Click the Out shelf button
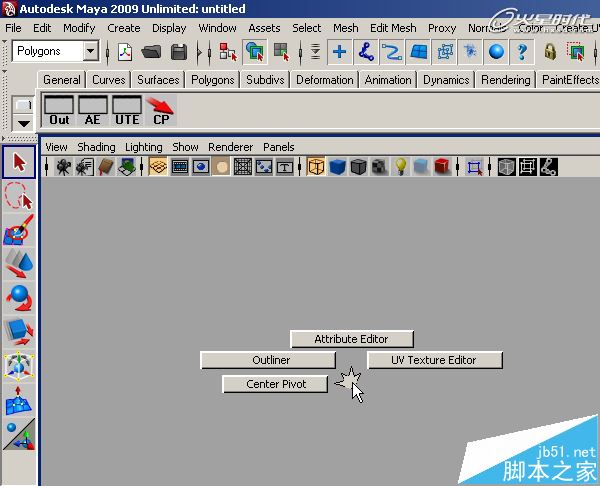The image size is (600, 486). pyautogui.click(x=59, y=111)
